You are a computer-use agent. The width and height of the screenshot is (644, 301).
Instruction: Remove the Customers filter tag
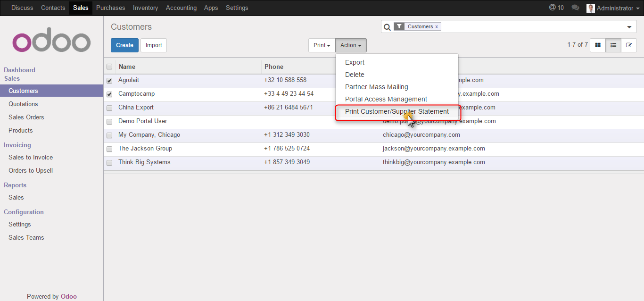pyautogui.click(x=437, y=27)
